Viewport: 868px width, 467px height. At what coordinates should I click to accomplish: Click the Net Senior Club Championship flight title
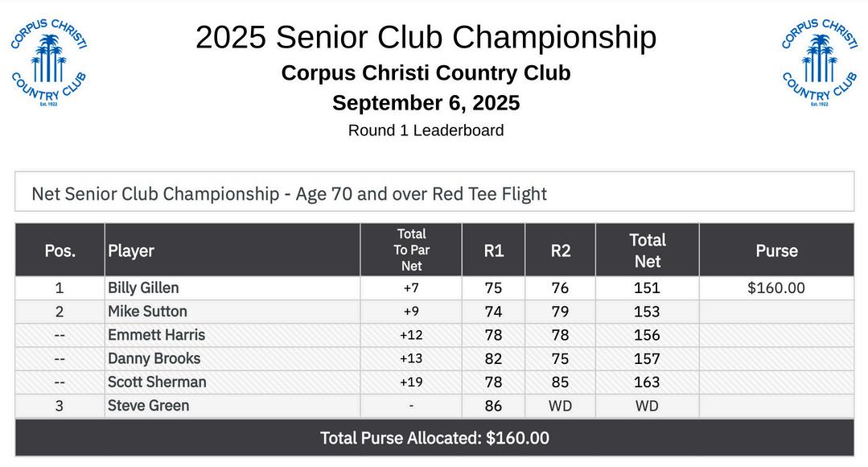click(x=289, y=194)
